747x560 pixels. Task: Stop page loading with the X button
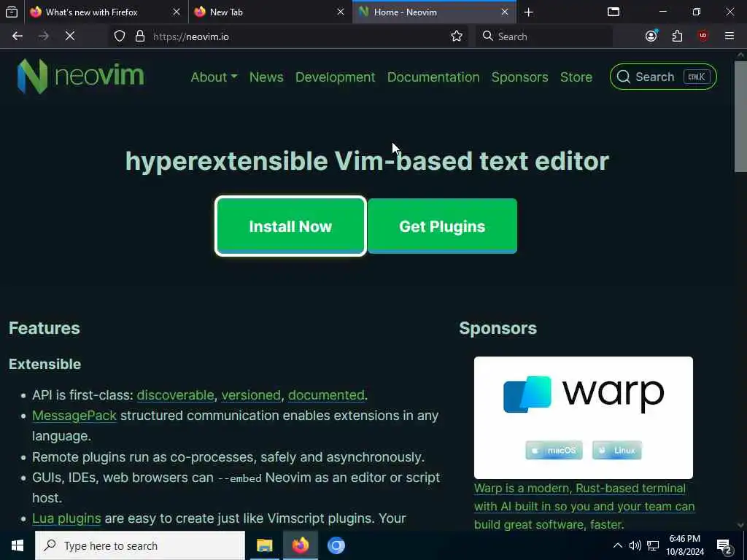(70, 36)
